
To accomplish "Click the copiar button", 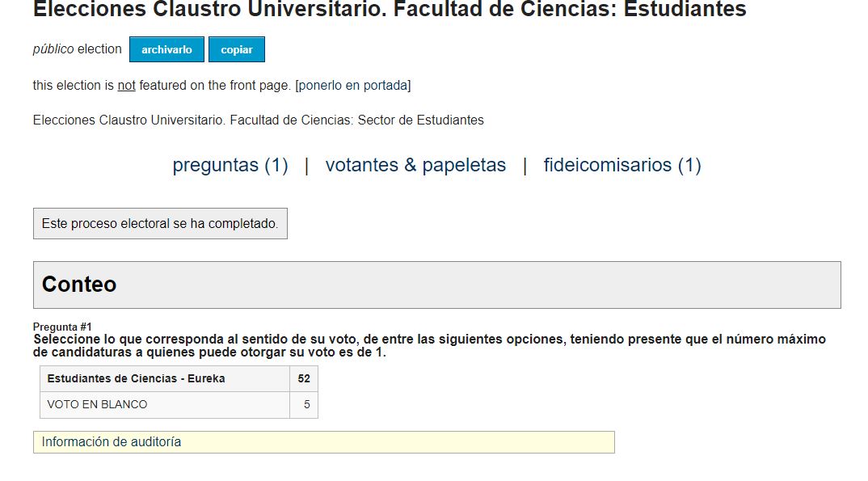I will coord(237,49).
